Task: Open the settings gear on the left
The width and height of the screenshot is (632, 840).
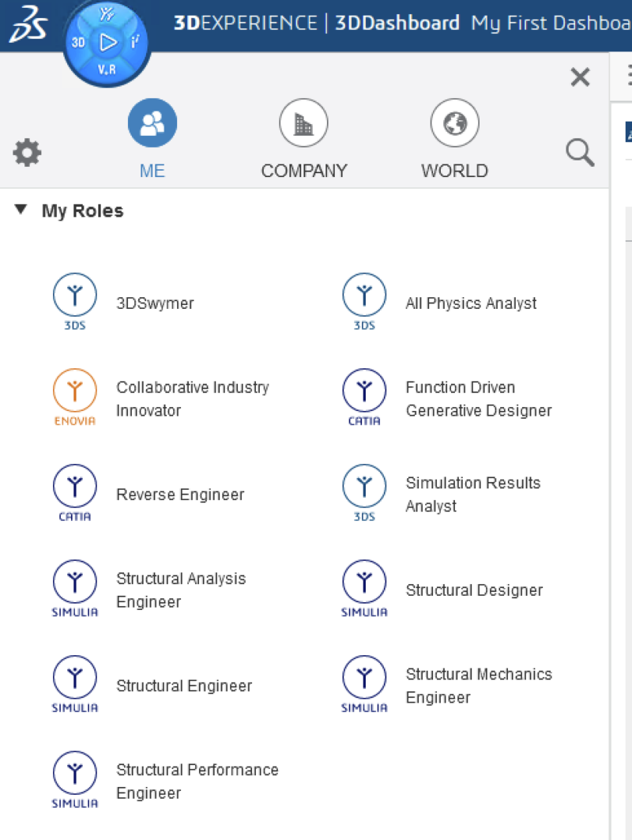Action: [x=27, y=153]
